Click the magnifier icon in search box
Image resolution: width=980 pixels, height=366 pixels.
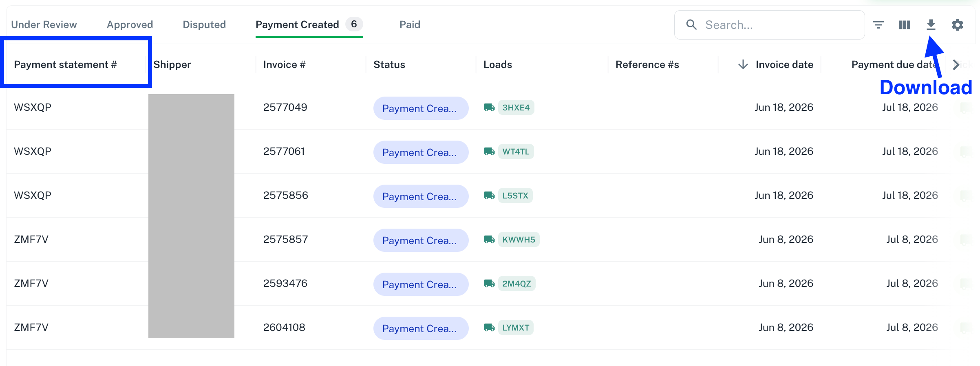point(691,25)
